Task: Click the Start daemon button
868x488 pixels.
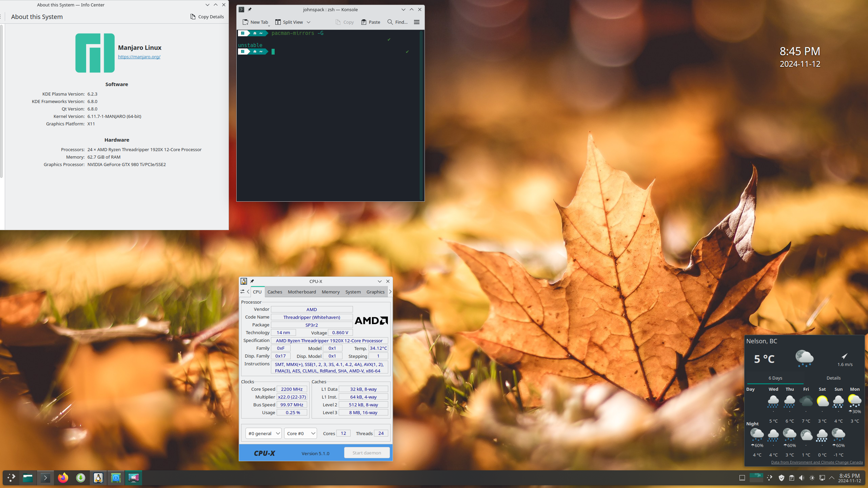Action: 367,453
